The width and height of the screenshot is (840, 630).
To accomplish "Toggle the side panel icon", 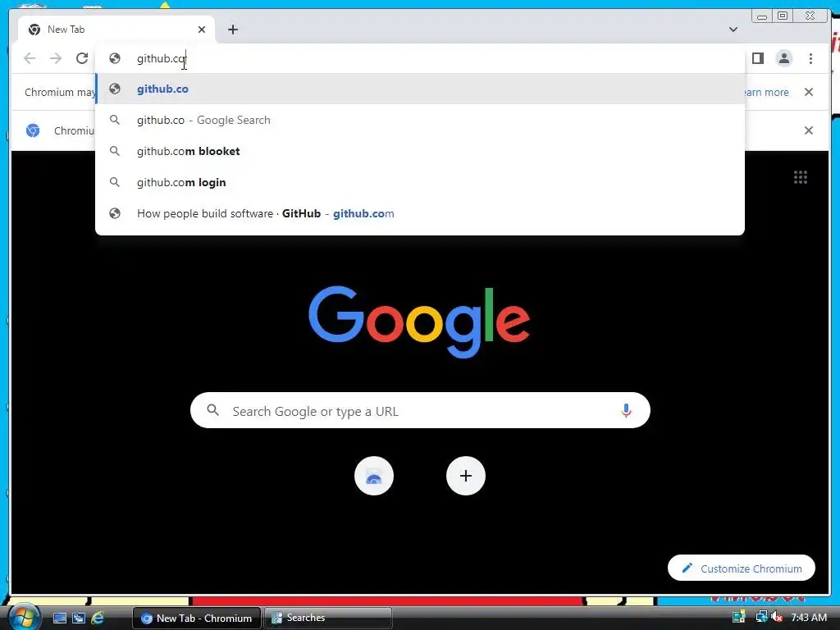I will click(757, 58).
